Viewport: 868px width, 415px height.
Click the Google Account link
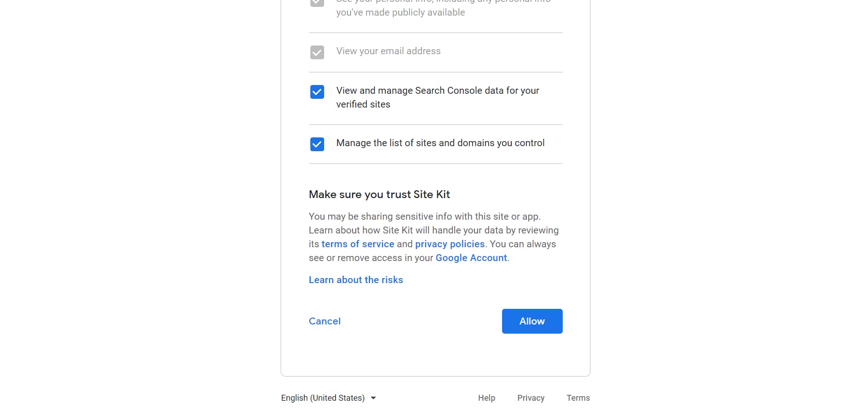(x=470, y=257)
